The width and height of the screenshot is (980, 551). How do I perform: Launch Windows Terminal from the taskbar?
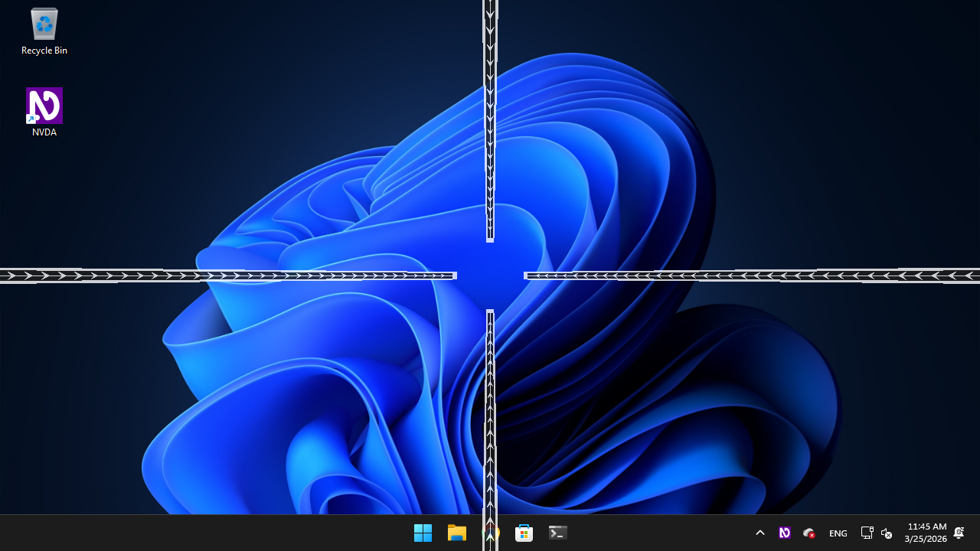point(557,533)
